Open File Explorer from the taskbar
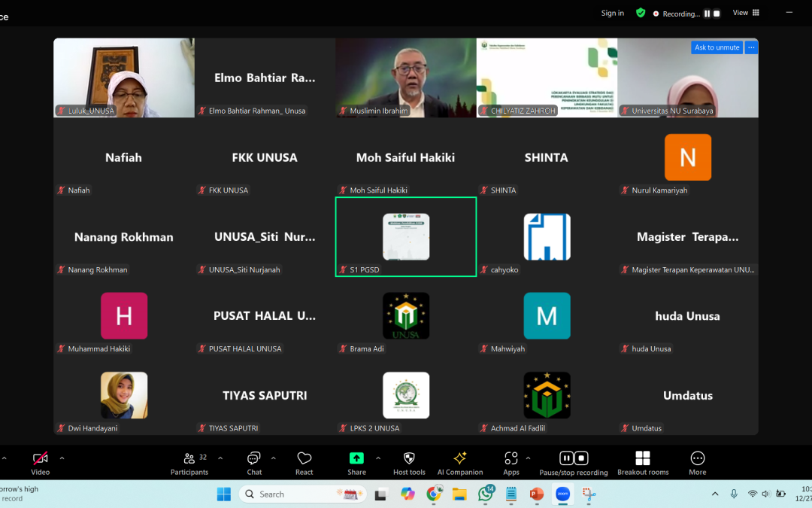 coord(459,494)
